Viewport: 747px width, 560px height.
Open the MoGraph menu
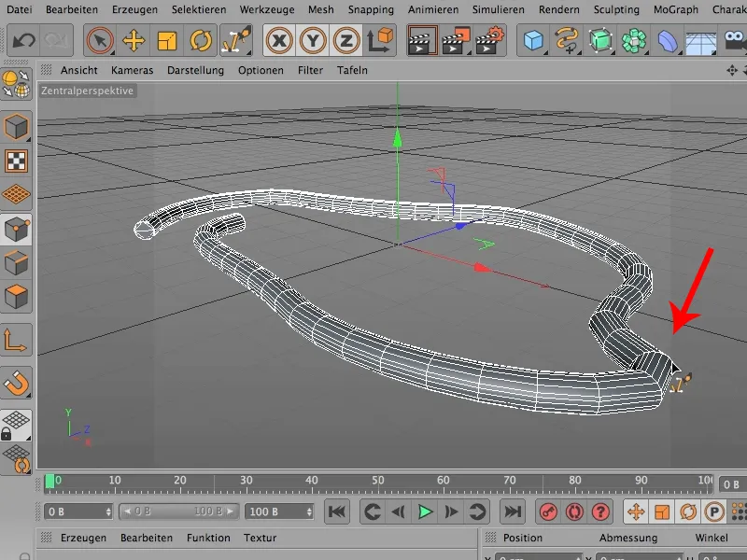pos(675,9)
